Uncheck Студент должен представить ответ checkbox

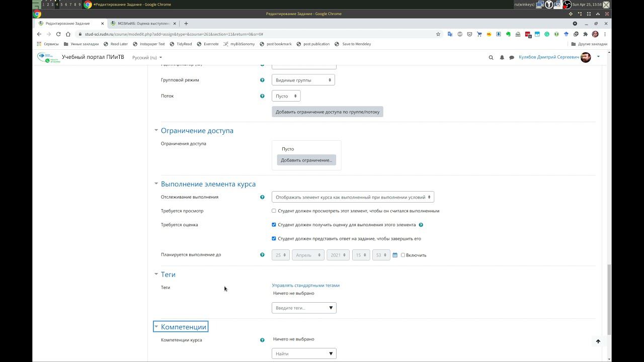click(x=274, y=238)
